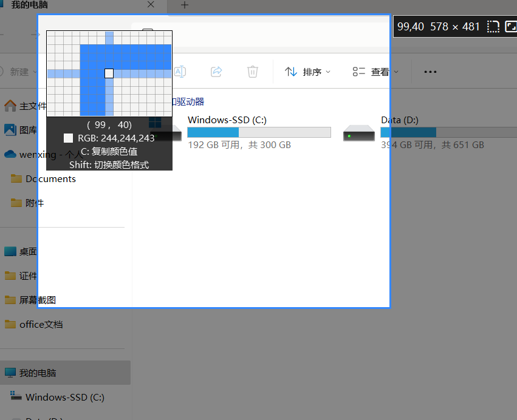Click the 查看 layout icon

(358, 72)
